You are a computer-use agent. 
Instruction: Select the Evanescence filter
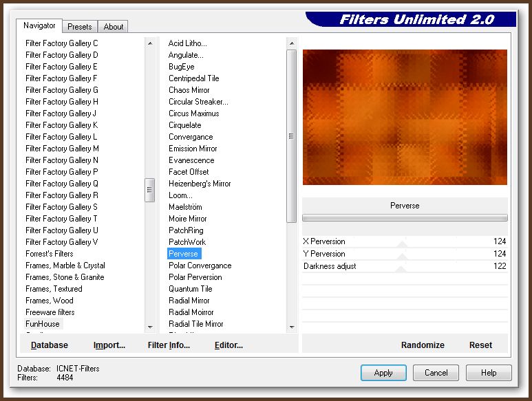(191, 160)
